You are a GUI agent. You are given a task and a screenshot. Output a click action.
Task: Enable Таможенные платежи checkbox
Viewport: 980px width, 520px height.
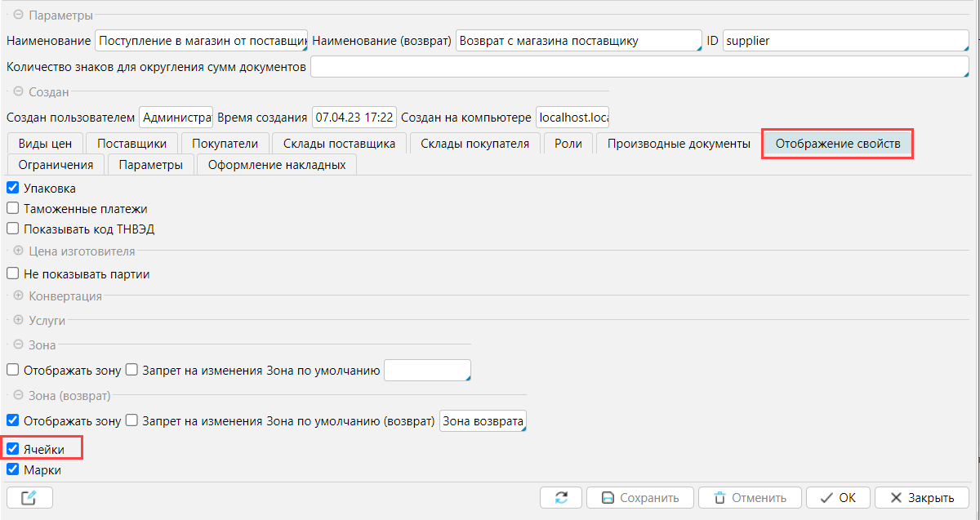click(x=13, y=208)
